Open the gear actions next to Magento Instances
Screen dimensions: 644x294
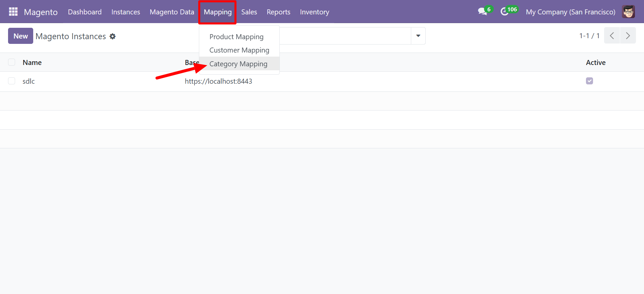click(113, 36)
